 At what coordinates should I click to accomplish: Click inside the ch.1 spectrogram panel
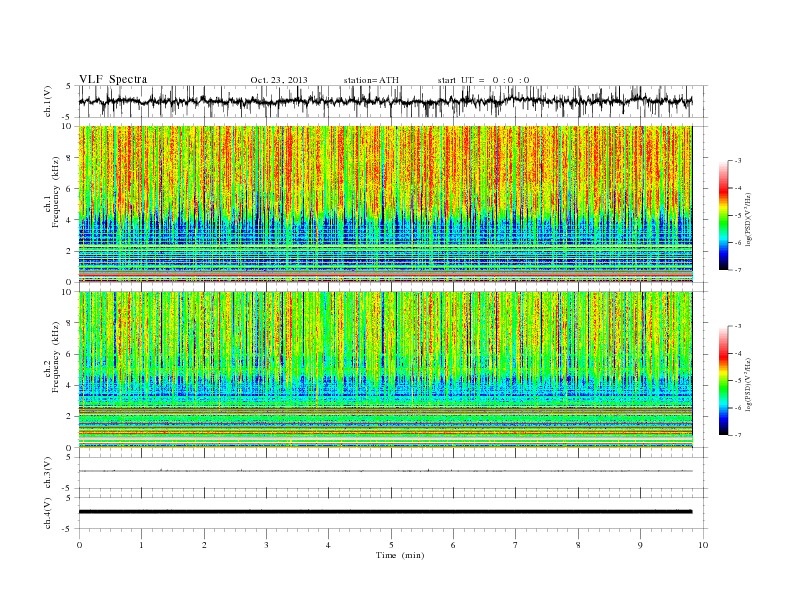pos(386,204)
